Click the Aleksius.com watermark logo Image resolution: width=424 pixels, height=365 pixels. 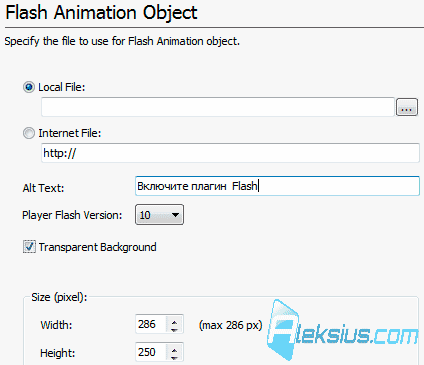(x=342, y=330)
